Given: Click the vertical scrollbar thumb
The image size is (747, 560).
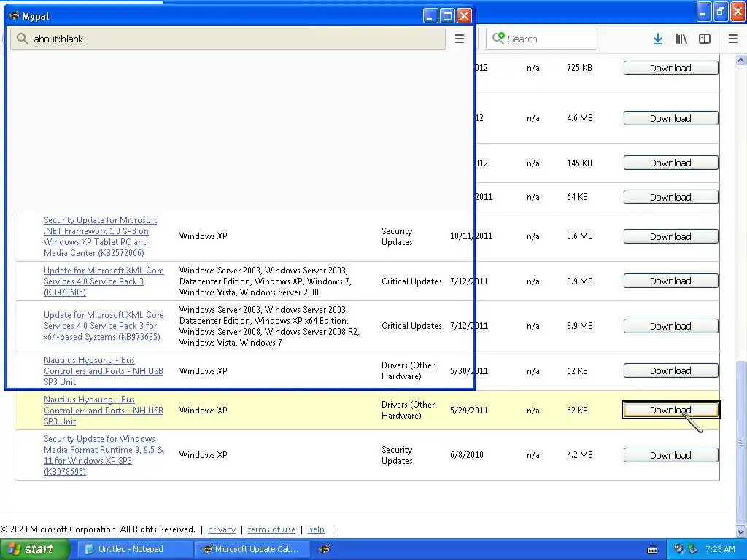Looking at the screenshot, I should 740,443.
